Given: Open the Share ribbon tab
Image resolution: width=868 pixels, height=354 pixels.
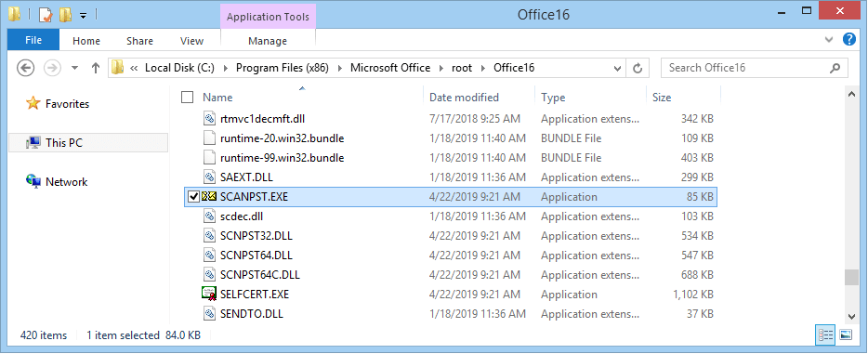Looking at the screenshot, I should [139, 41].
